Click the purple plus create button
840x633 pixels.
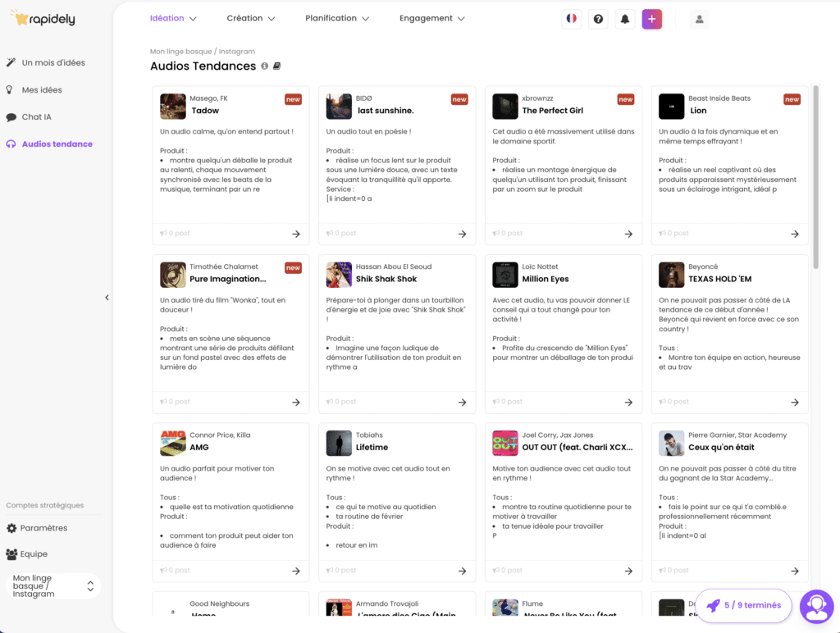(651, 19)
